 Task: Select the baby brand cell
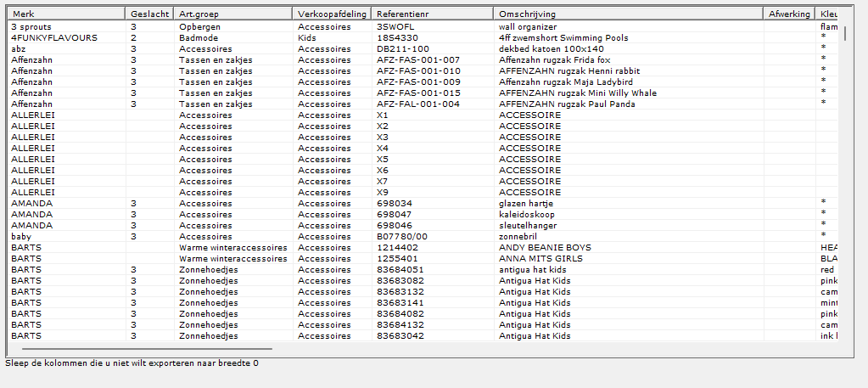click(x=21, y=237)
